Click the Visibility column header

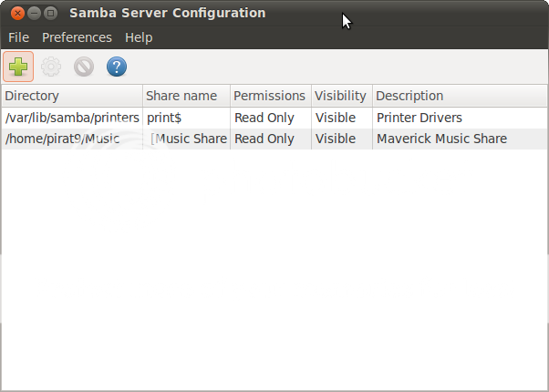click(342, 96)
